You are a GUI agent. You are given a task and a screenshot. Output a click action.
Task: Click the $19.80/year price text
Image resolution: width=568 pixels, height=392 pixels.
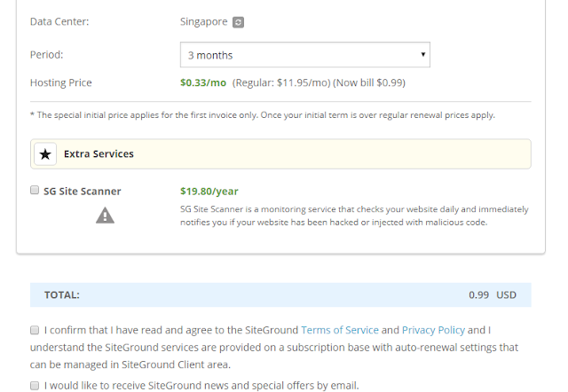click(x=209, y=191)
